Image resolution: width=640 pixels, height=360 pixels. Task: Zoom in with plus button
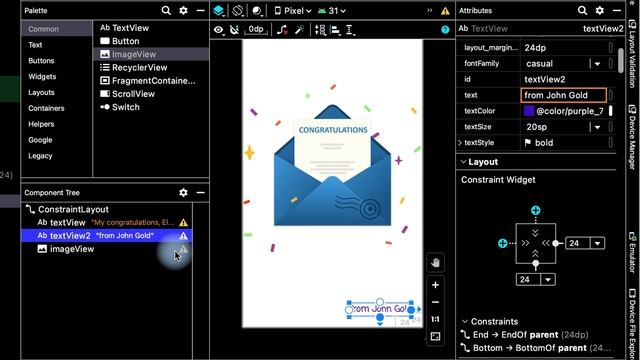click(436, 285)
